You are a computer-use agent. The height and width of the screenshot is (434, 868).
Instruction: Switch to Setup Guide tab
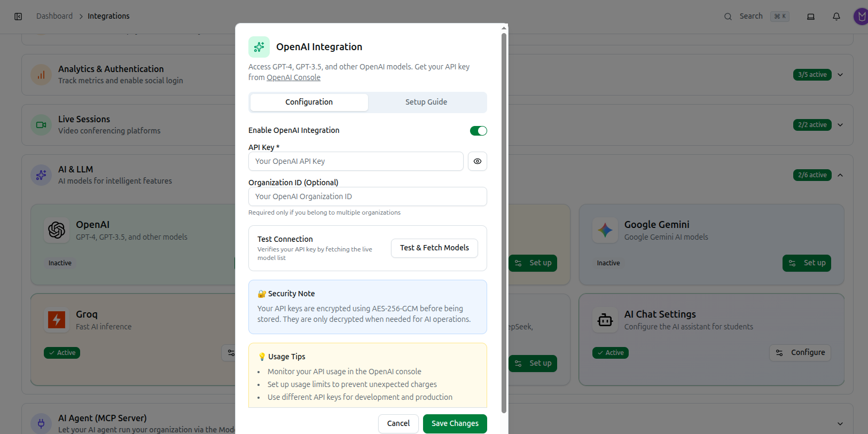click(426, 102)
